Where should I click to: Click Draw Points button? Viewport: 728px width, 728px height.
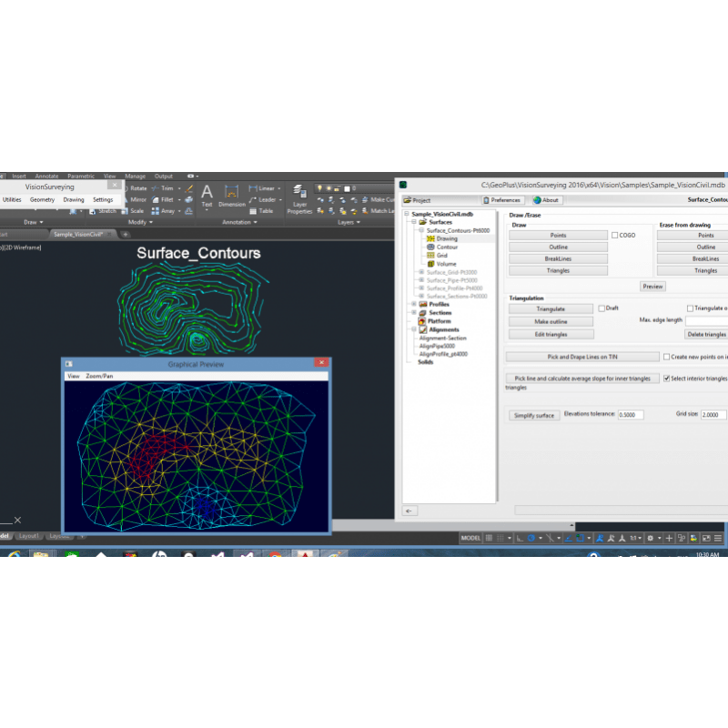pyautogui.click(x=558, y=236)
